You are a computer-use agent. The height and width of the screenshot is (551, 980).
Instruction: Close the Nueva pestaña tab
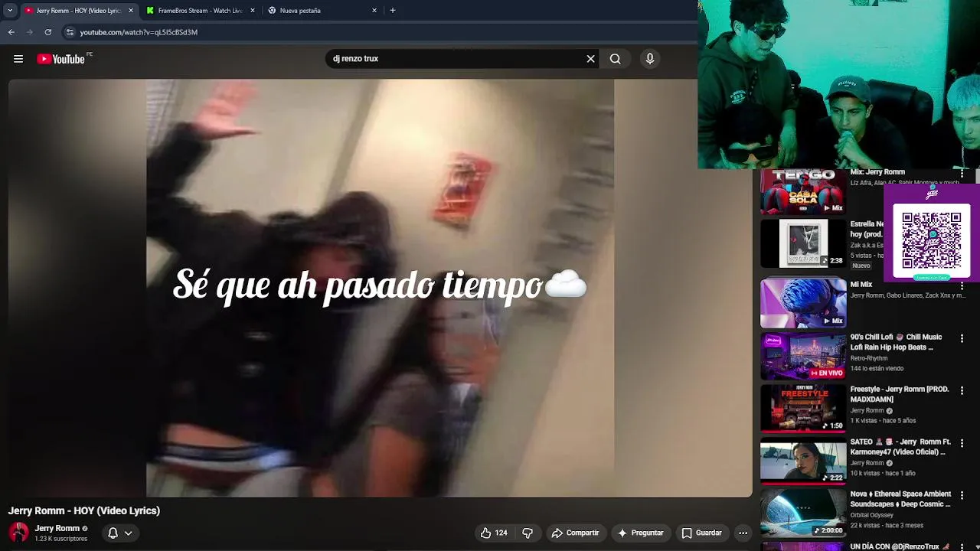tap(374, 11)
